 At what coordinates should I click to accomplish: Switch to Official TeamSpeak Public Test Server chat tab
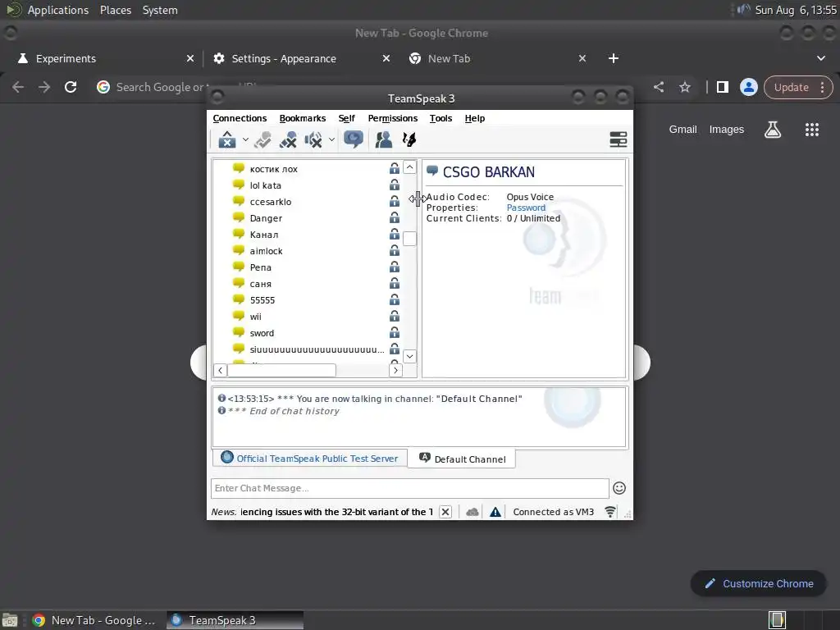pos(310,458)
